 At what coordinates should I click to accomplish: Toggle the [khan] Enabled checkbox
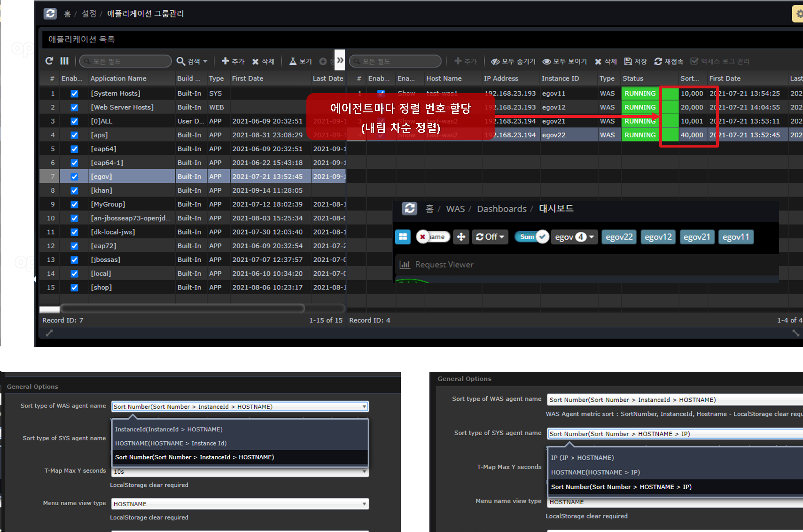[x=74, y=190]
